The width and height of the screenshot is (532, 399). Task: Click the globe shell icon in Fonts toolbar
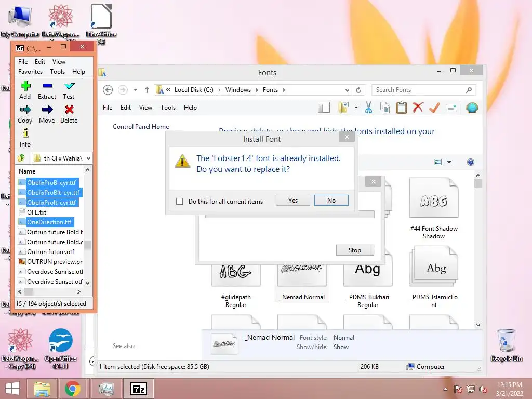pyautogui.click(x=472, y=108)
